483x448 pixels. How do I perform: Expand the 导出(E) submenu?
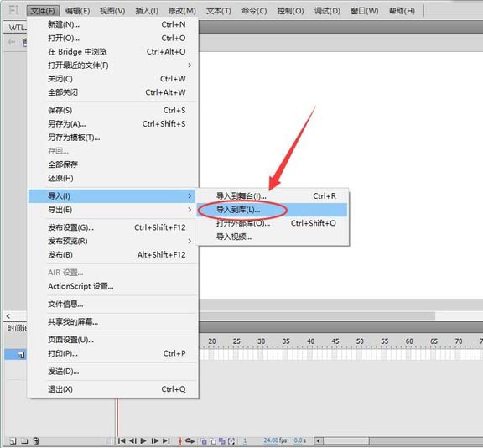click(x=112, y=210)
